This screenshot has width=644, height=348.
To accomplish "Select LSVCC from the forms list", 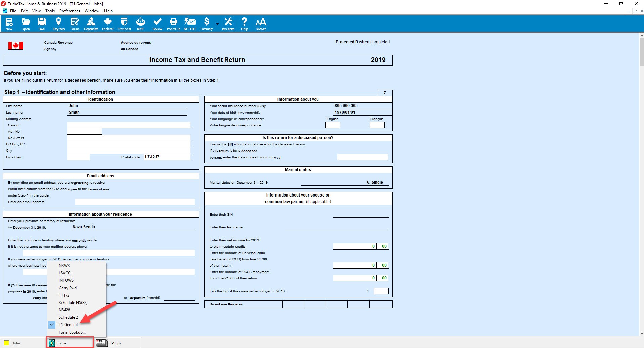I will [77, 273].
